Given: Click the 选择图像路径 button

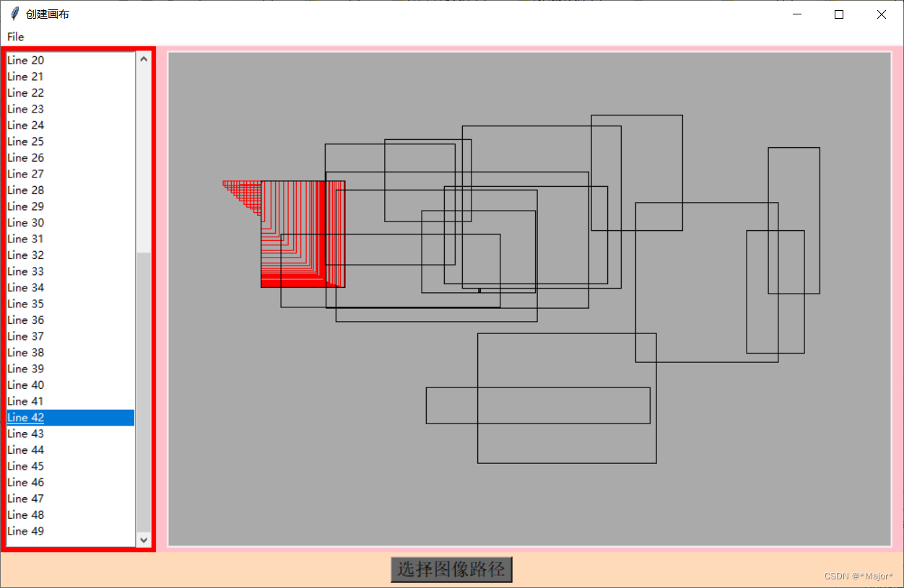Looking at the screenshot, I should tap(451, 569).
